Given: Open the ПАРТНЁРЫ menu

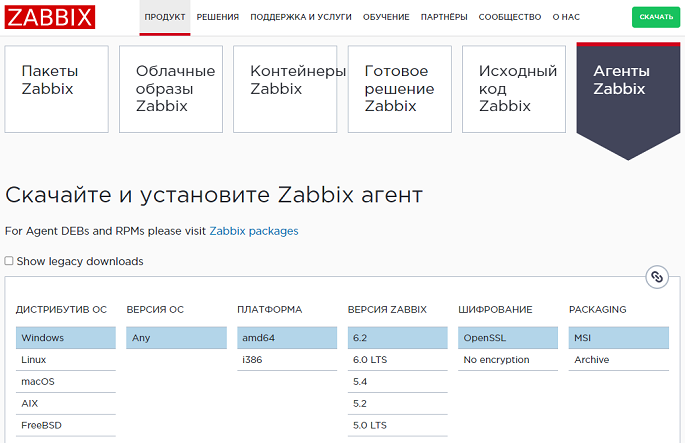Looking at the screenshot, I should point(444,17).
